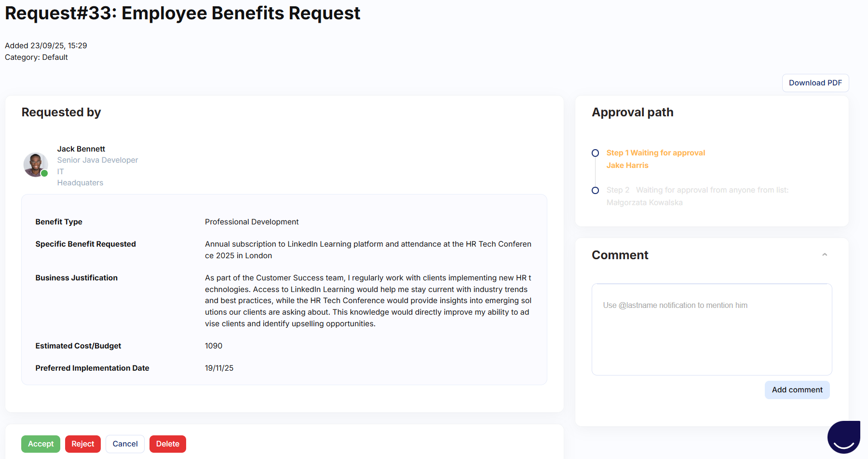Click Step 1 Waiting for approval

pos(655,153)
